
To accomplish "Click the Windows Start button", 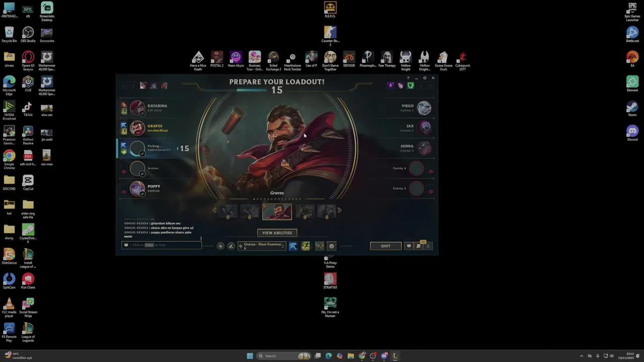I will point(250,356).
